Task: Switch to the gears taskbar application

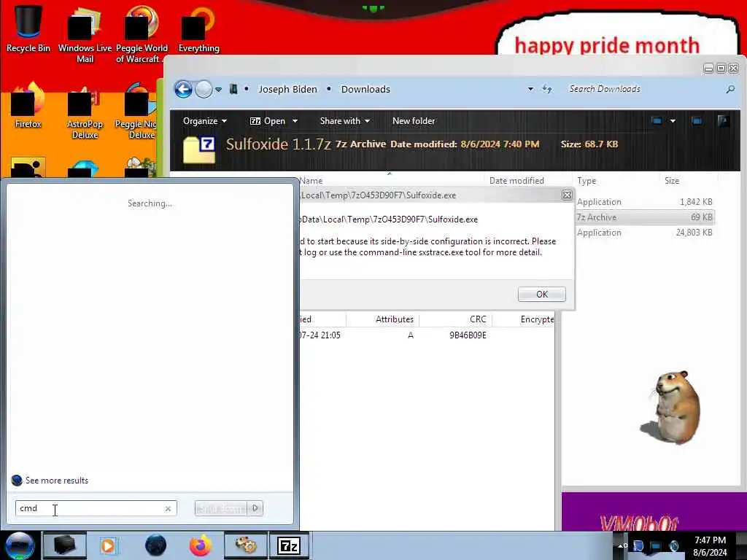Action: click(246, 545)
